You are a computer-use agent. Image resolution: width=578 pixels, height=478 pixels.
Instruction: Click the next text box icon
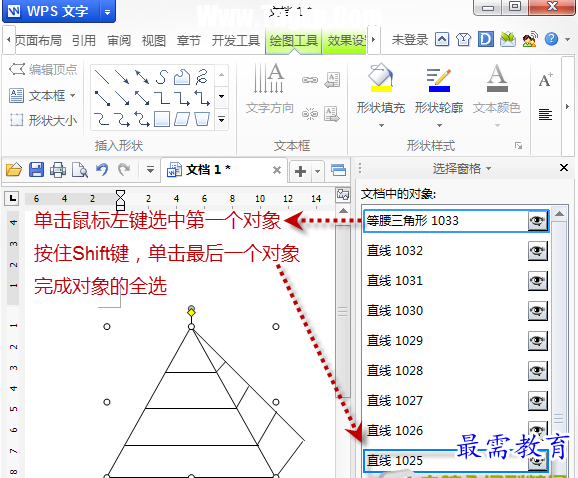pyautogui.click(x=332, y=114)
